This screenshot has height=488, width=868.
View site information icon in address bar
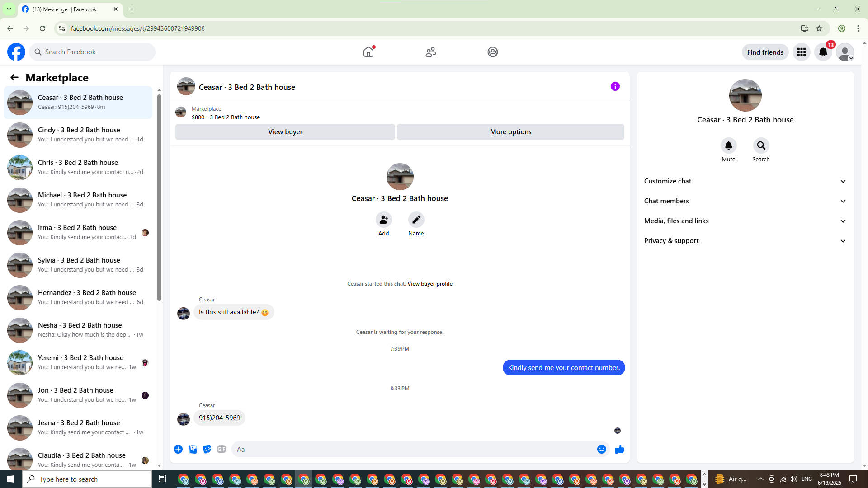pos(62,28)
